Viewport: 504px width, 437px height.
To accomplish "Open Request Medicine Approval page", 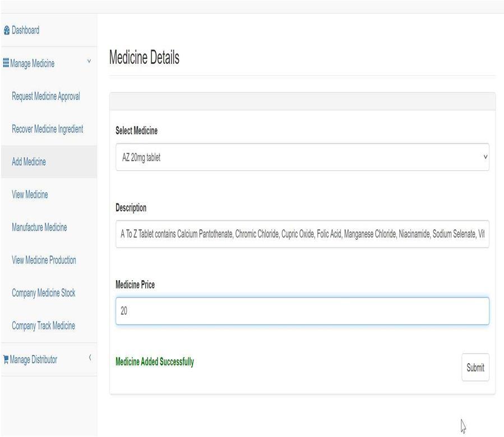I will point(46,96).
